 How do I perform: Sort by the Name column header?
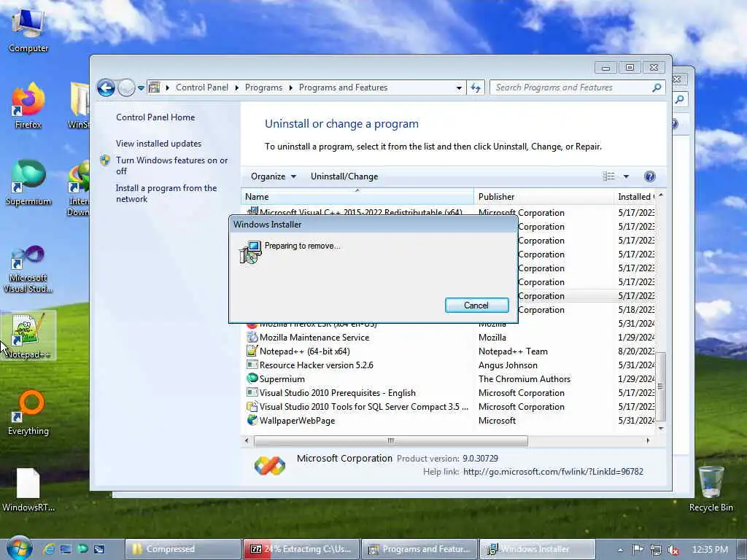point(357,197)
